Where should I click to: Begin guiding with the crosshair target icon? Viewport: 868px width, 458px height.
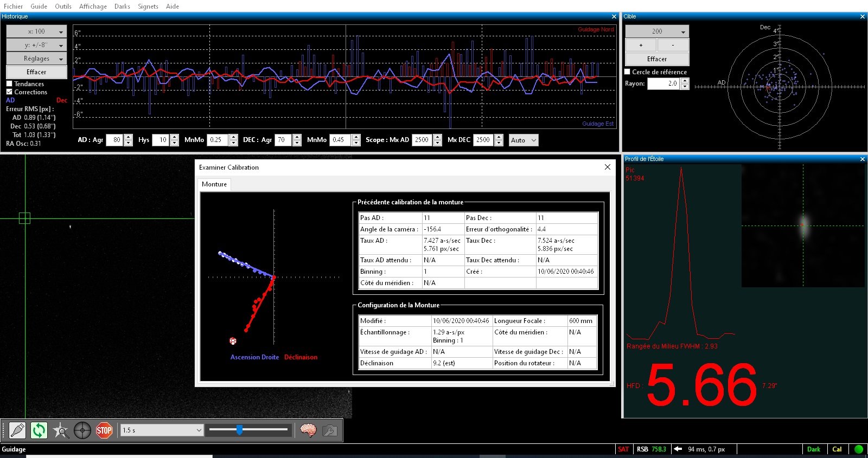(82, 430)
